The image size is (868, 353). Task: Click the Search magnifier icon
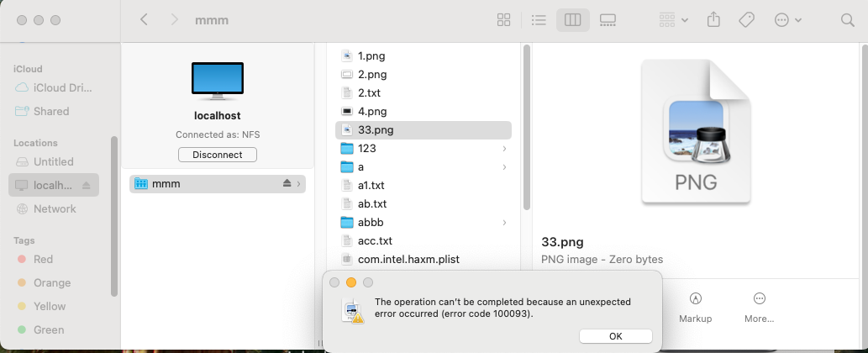(847, 19)
